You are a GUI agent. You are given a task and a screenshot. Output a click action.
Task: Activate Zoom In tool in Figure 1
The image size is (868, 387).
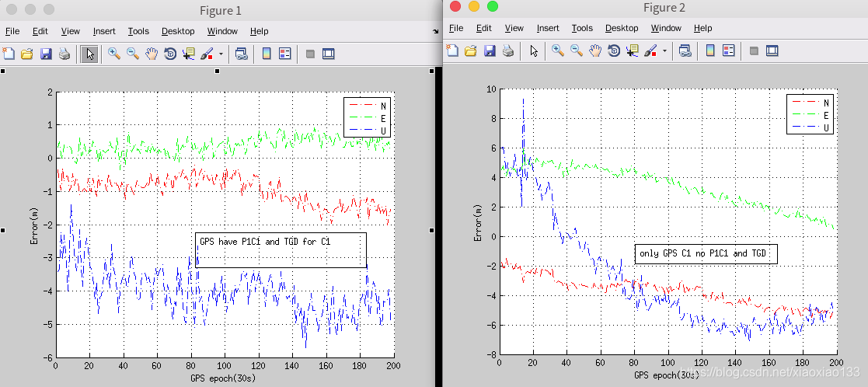point(114,53)
